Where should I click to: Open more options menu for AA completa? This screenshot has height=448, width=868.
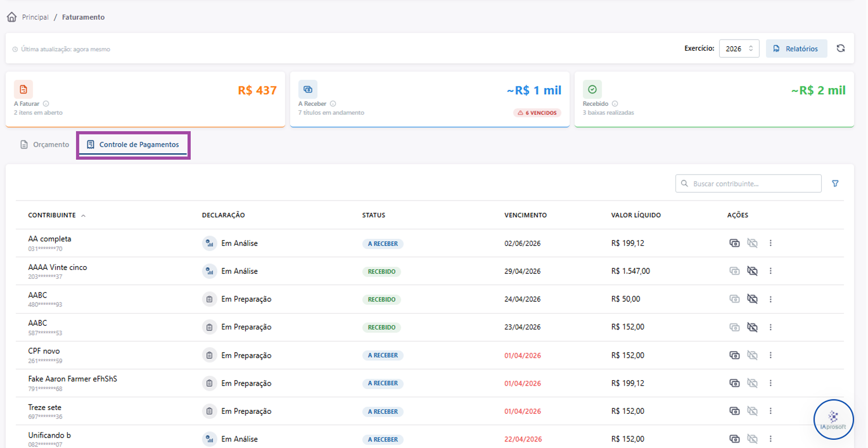[770, 243]
